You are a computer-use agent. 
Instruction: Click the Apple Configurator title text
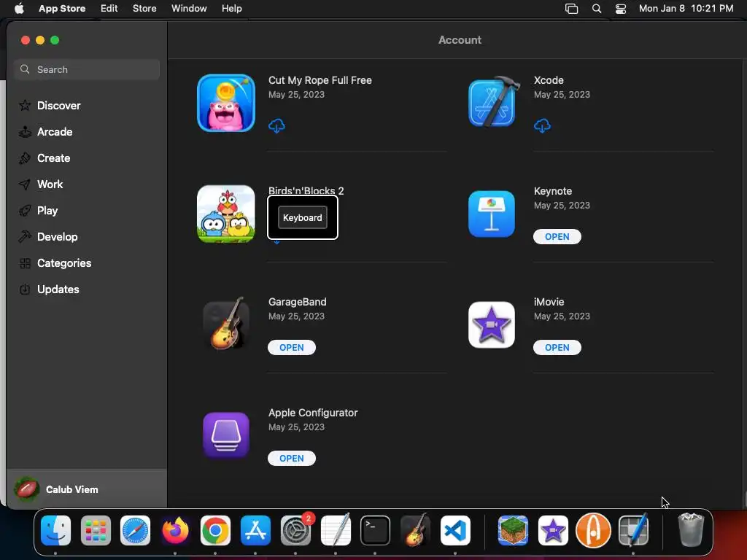(312, 413)
